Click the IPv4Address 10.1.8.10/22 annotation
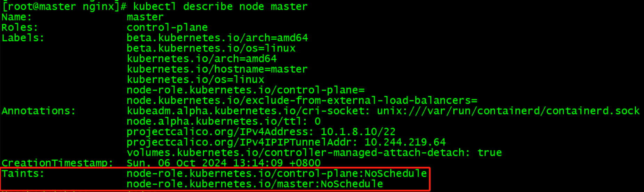 click(x=261, y=132)
